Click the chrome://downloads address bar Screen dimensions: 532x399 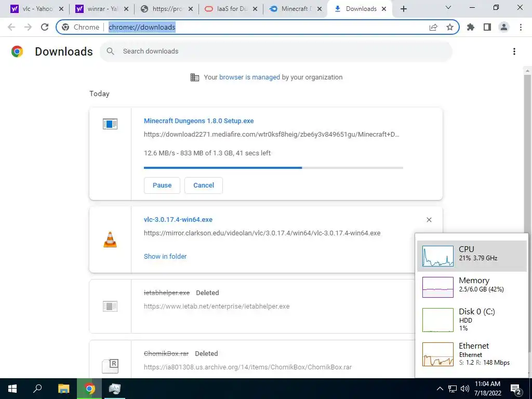point(258,27)
